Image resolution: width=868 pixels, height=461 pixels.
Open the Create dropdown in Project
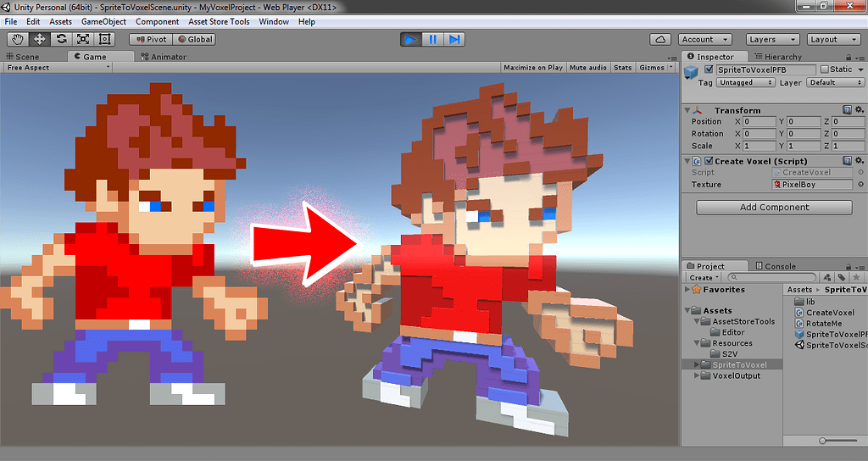[x=704, y=277]
